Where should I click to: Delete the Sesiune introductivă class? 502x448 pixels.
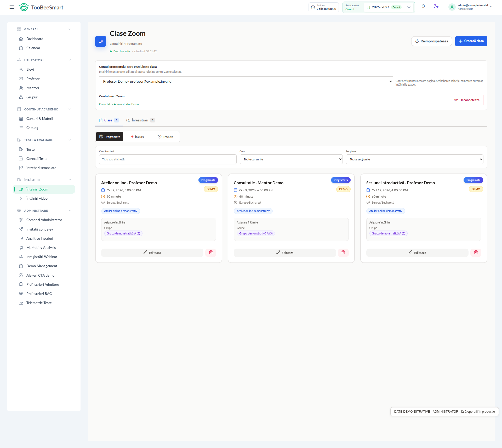(476, 253)
